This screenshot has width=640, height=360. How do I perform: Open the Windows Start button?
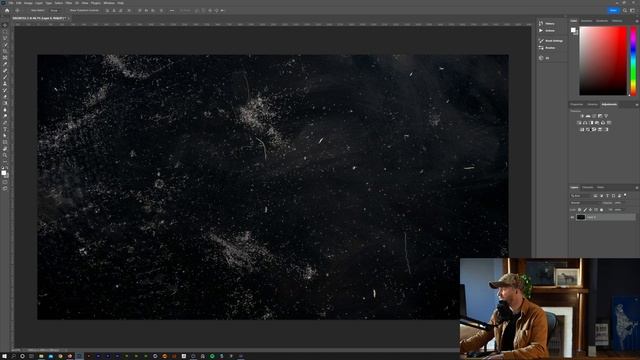(x=4, y=356)
